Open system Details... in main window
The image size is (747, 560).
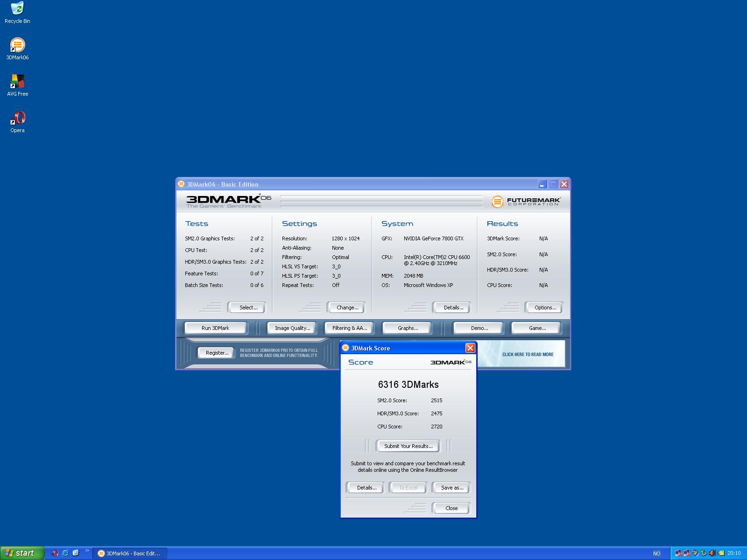pyautogui.click(x=451, y=308)
